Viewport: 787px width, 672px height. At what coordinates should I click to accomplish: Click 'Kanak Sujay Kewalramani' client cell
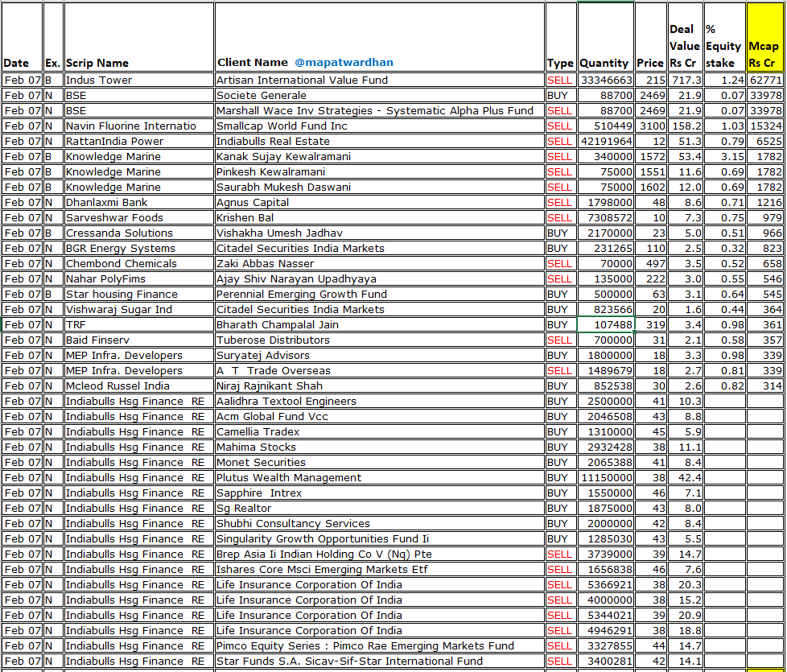pos(380,157)
